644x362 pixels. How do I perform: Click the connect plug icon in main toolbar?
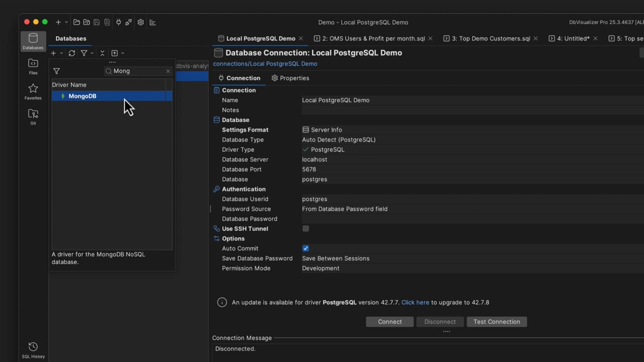[118, 22]
